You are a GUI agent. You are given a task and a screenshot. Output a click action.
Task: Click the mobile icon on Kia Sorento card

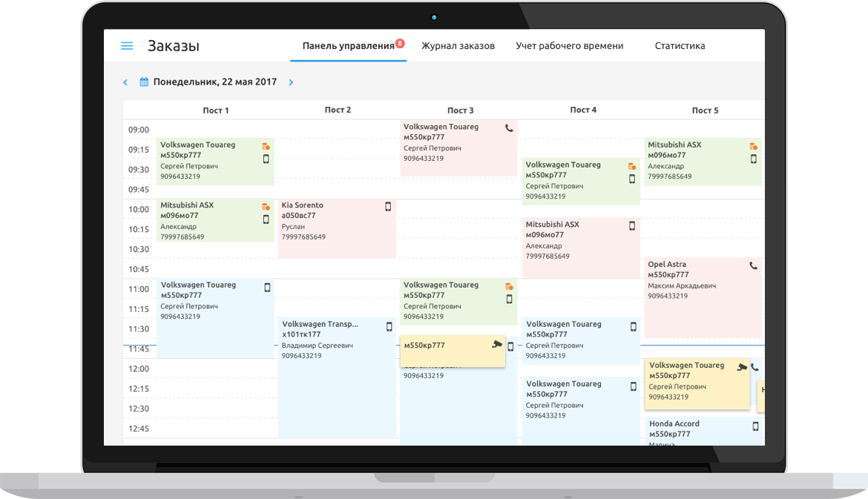coord(388,206)
